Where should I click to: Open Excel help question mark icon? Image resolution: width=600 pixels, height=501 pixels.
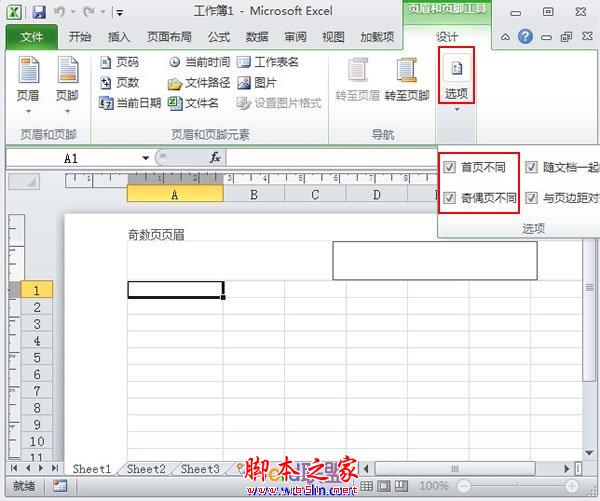[525, 37]
